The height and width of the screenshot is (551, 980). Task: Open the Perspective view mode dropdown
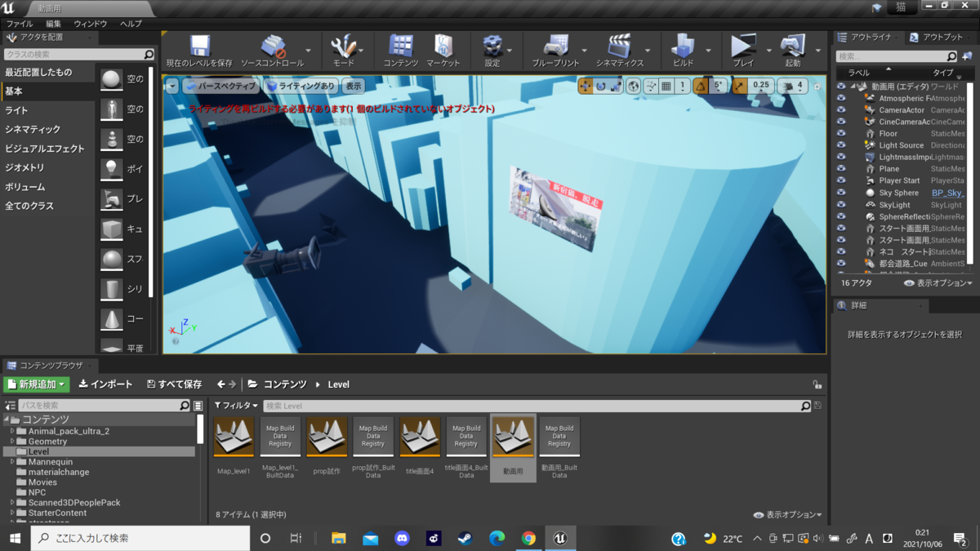tap(220, 86)
